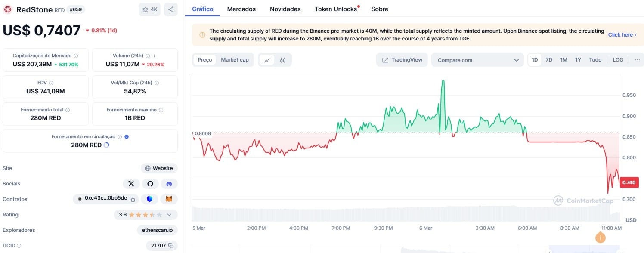Screen dimensions: 644x253
Task: Show info tooltip for Fornecimento total
Action: (68, 110)
